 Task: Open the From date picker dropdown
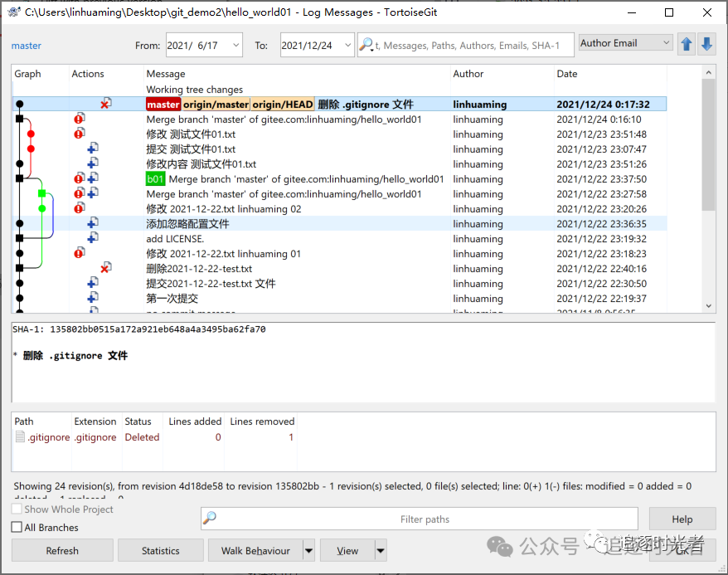[235, 46]
